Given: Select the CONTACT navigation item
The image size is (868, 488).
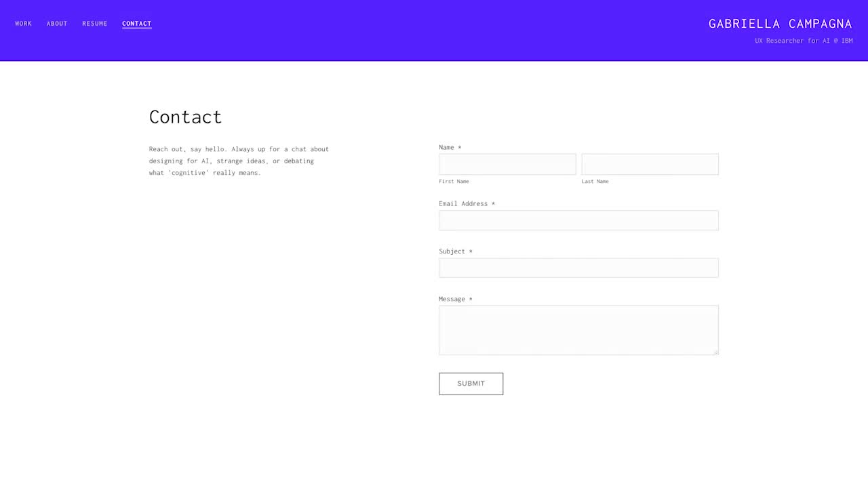Looking at the screenshot, I should pos(136,24).
